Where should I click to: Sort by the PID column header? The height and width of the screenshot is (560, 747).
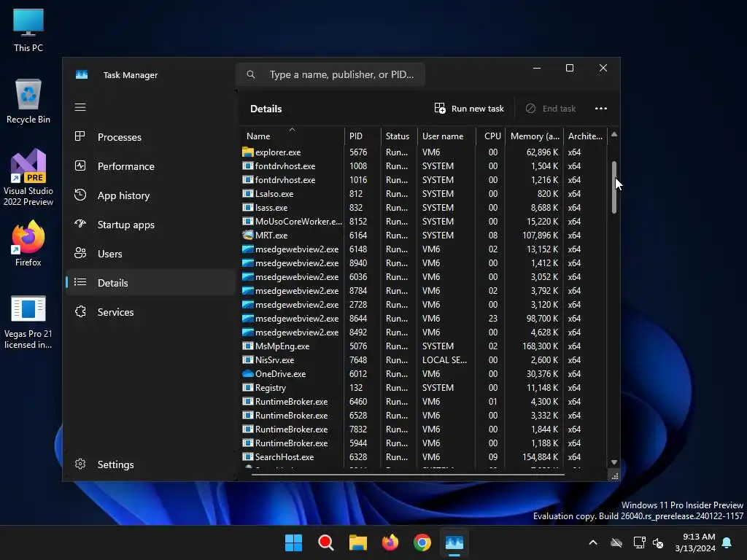click(x=363, y=136)
